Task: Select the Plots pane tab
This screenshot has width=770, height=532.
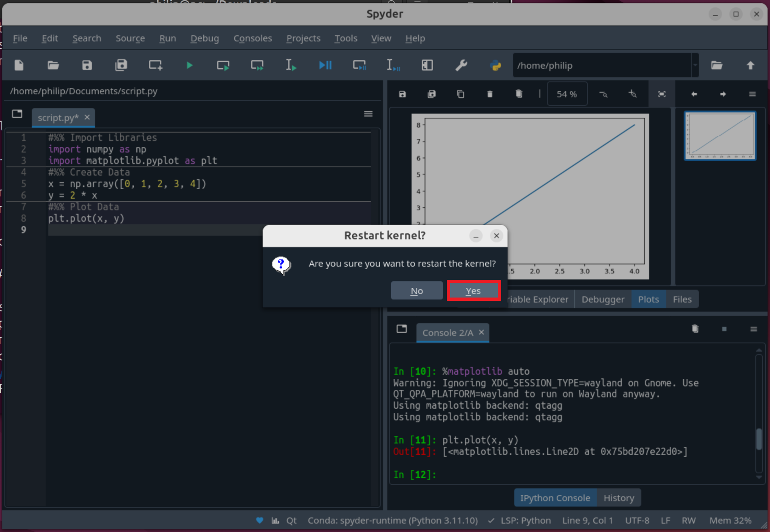Action: pos(648,300)
